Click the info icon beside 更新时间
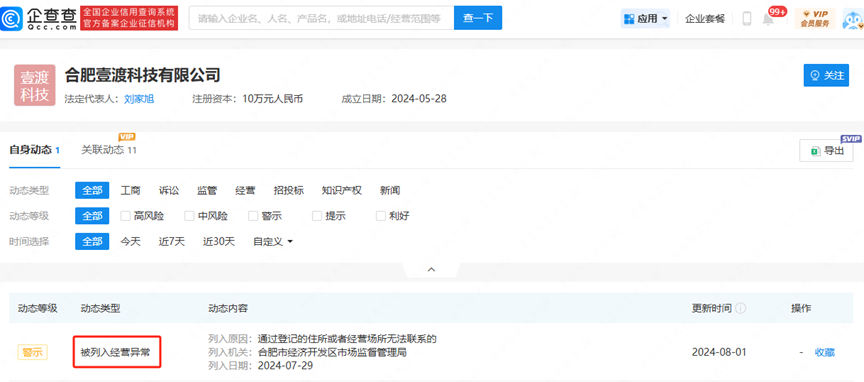 [x=741, y=308]
